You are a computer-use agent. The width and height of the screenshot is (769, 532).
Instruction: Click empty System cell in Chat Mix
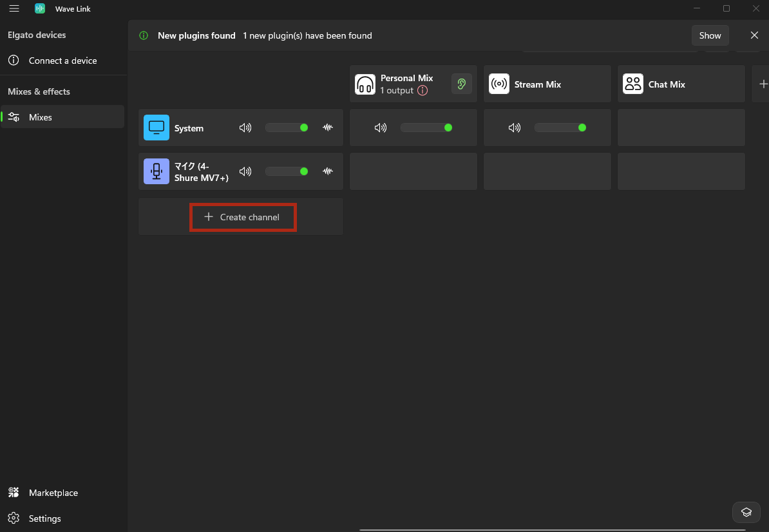(x=681, y=128)
